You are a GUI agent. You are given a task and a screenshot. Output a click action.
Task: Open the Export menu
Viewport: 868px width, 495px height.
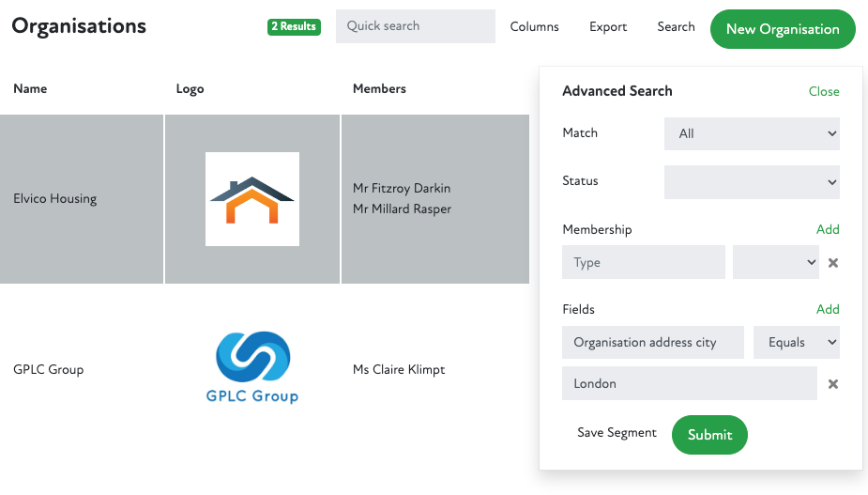[608, 27]
